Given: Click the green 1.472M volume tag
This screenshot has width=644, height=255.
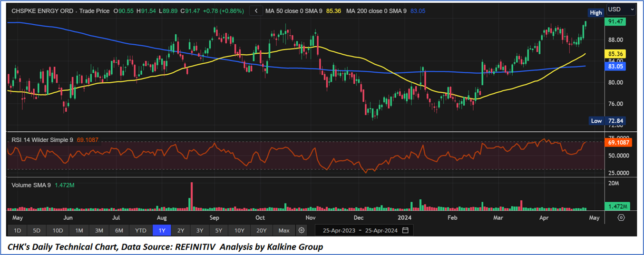Looking at the screenshot, I should 617,206.
